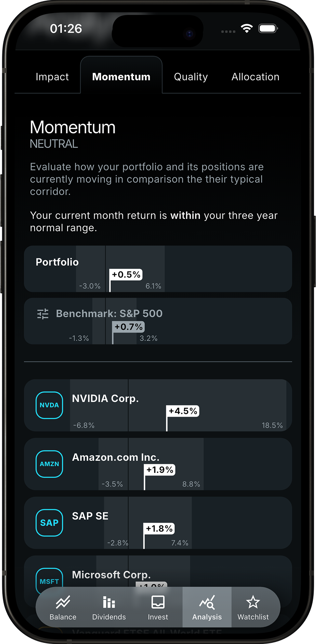
Task: Tap the AMZN ticker badge
Action: [x=49, y=464]
